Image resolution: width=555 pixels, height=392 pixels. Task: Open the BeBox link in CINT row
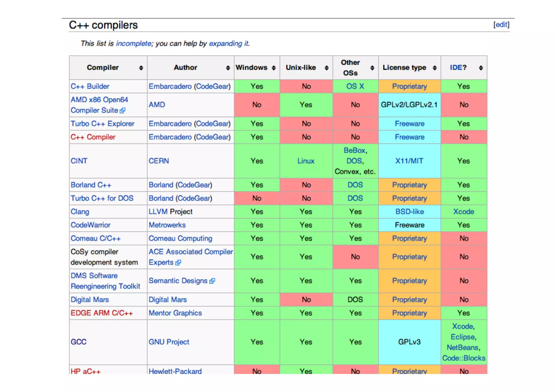[x=354, y=150]
